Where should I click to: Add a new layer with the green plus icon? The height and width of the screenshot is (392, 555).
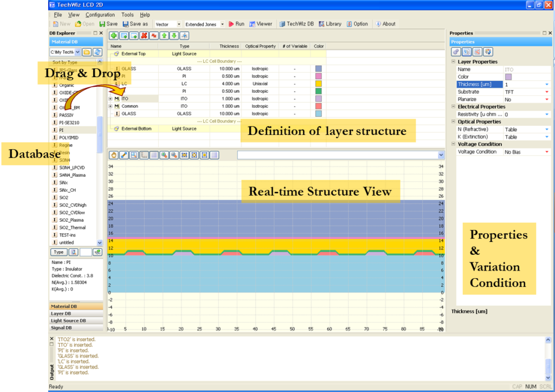(x=114, y=35)
